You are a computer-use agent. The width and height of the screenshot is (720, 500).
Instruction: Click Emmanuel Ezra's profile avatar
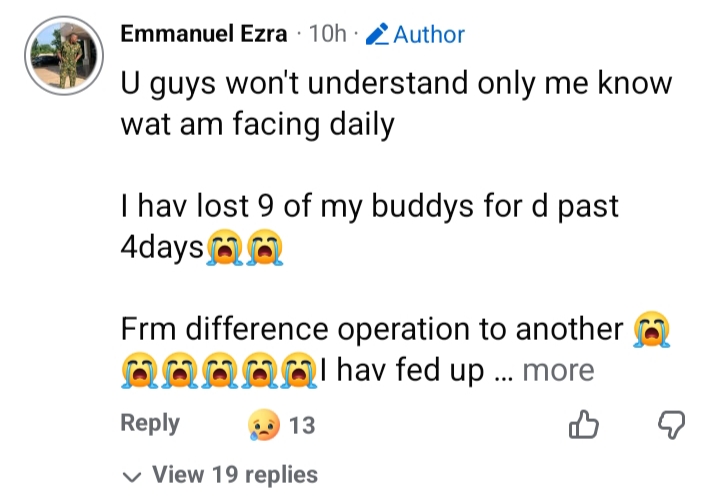click(x=60, y=55)
